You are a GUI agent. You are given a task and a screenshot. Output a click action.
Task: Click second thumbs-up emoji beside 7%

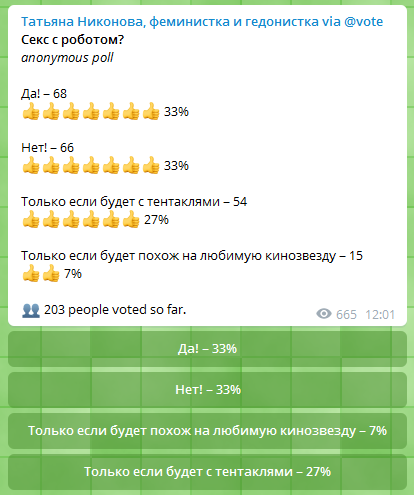pyautogui.click(x=51, y=273)
